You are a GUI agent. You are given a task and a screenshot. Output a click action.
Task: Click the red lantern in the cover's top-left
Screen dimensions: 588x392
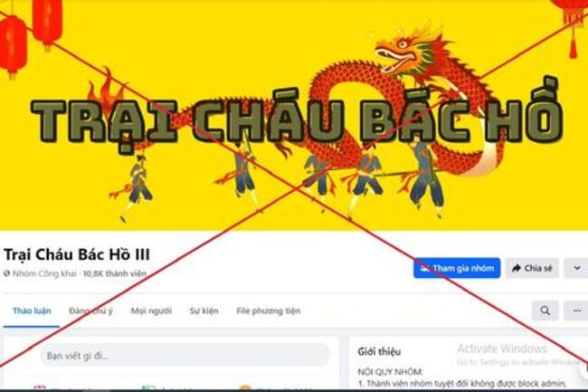pos(14,46)
